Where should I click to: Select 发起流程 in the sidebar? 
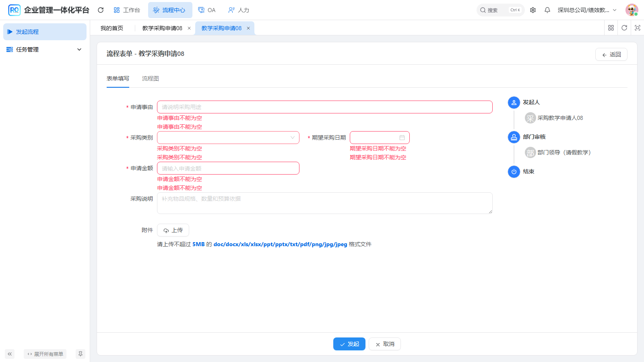(x=45, y=32)
